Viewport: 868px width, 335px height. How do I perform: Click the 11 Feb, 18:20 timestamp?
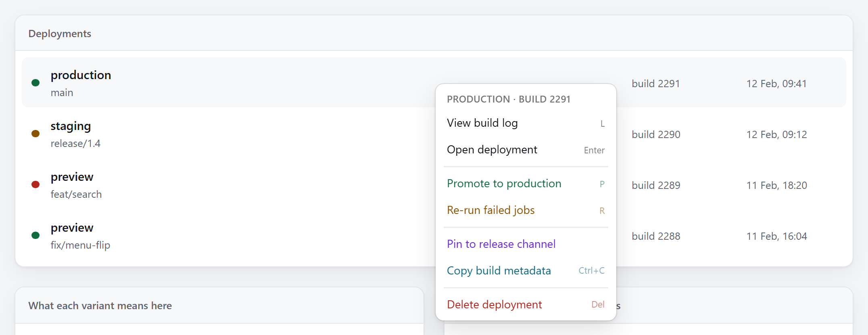coord(776,185)
